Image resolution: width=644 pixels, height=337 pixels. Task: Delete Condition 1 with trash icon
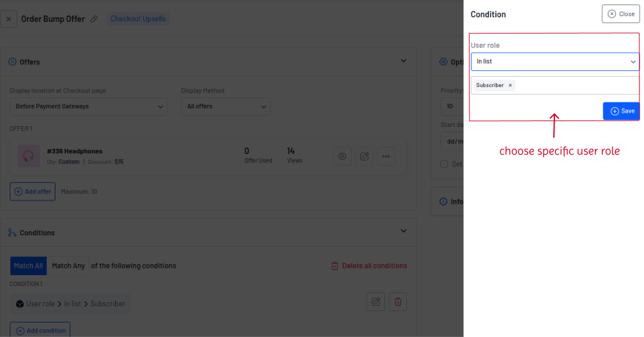(x=397, y=302)
